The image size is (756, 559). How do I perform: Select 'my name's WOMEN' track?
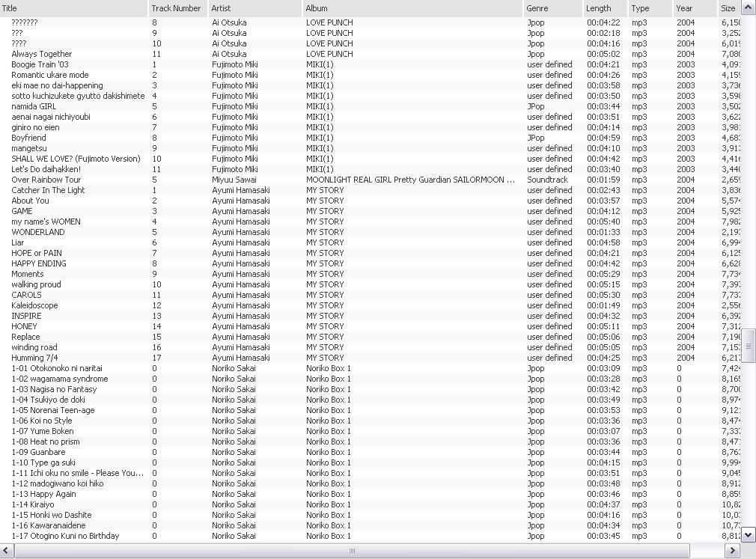371,222
